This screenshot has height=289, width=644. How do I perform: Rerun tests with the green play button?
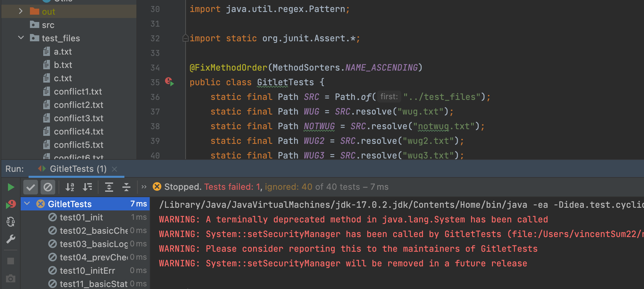click(11, 187)
